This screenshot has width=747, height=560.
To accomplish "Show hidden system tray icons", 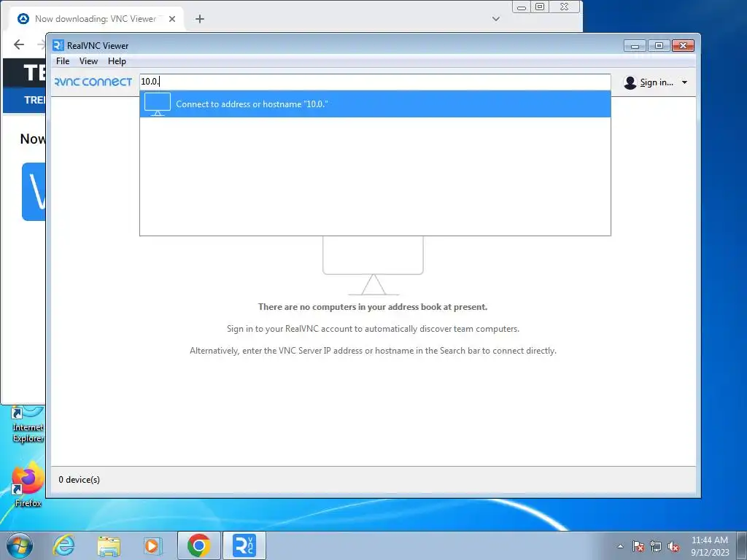I will pos(620,546).
